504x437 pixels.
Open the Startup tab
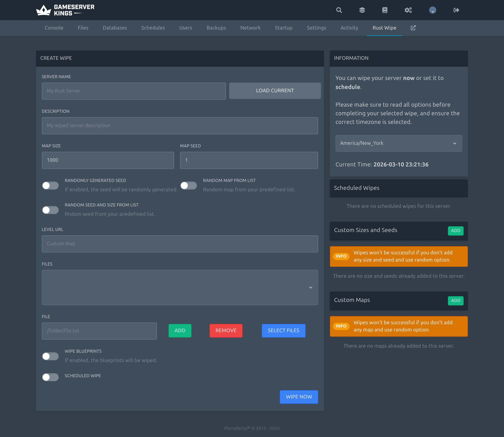(x=283, y=28)
